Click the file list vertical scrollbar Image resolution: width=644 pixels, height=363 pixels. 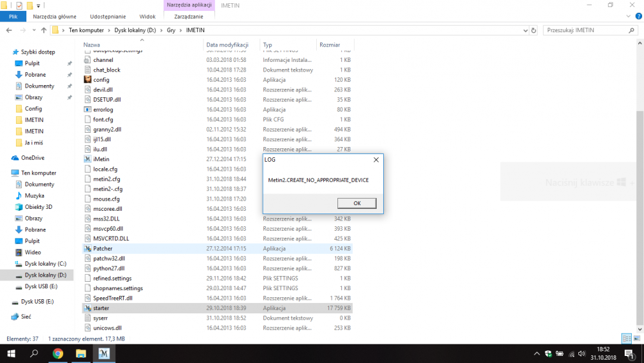click(639, 218)
